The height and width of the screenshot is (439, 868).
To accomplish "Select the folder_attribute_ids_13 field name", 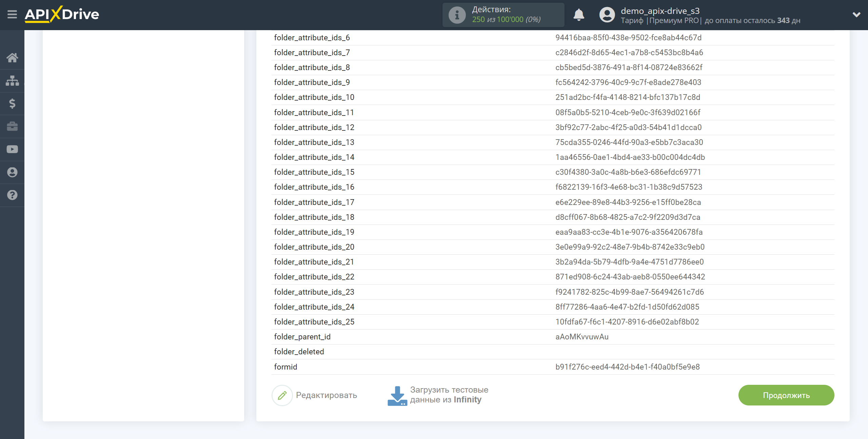I will tap(314, 142).
